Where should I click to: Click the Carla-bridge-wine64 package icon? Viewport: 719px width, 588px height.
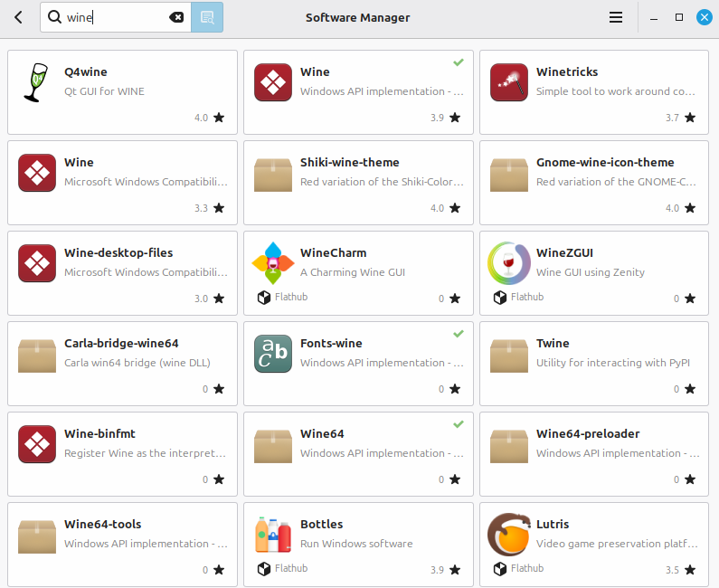click(x=37, y=356)
